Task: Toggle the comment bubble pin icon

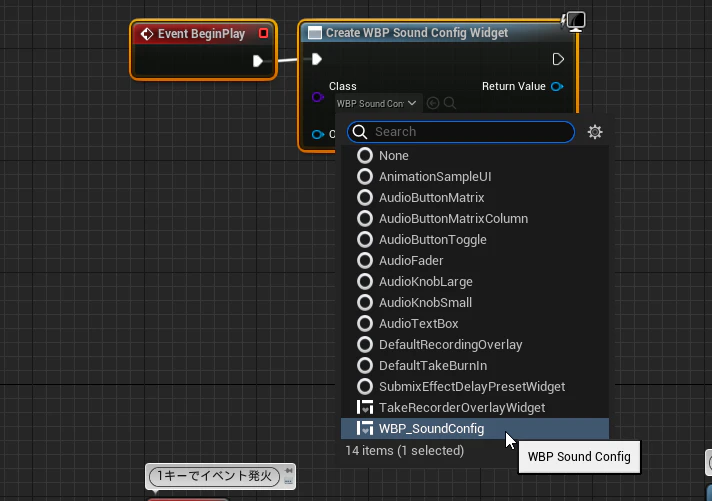Action: click(x=288, y=471)
